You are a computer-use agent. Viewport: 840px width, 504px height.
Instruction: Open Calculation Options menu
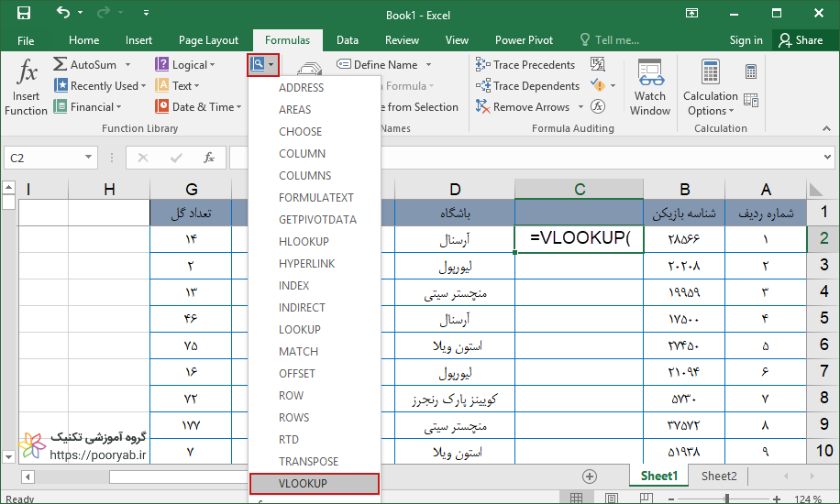coord(711,87)
